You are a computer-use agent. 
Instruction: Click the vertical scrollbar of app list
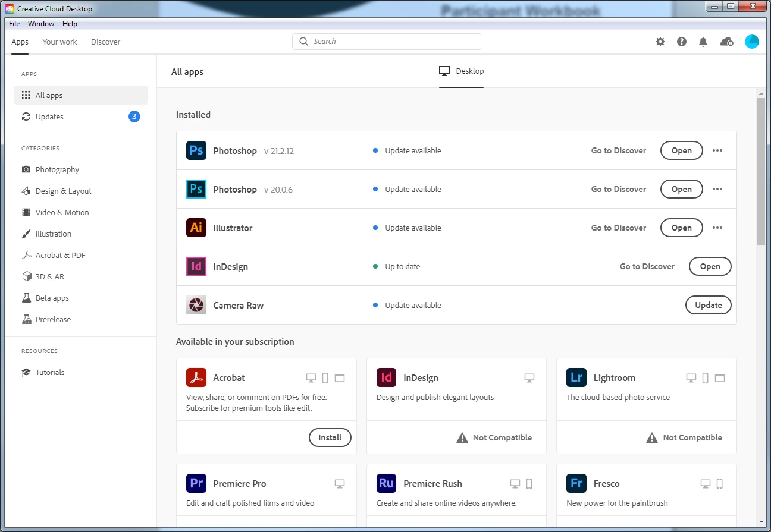761,171
